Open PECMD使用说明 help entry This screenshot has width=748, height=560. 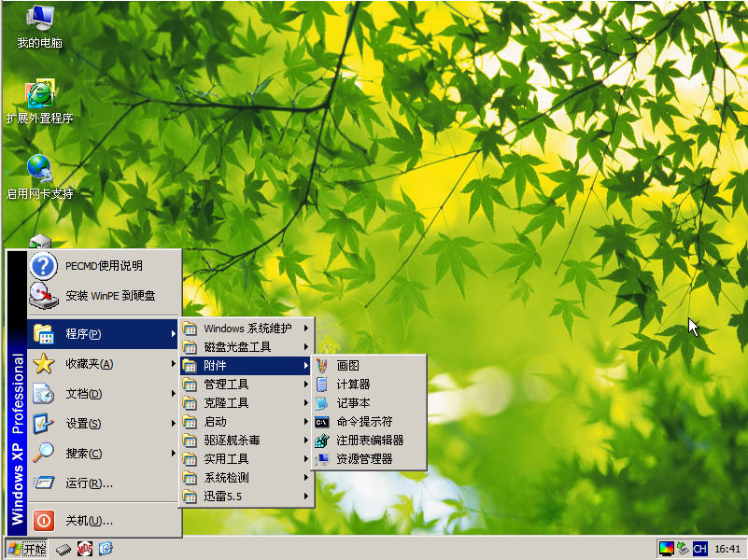click(103, 266)
